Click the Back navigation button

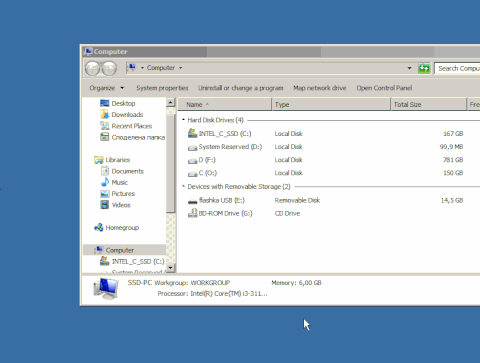click(x=92, y=68)
